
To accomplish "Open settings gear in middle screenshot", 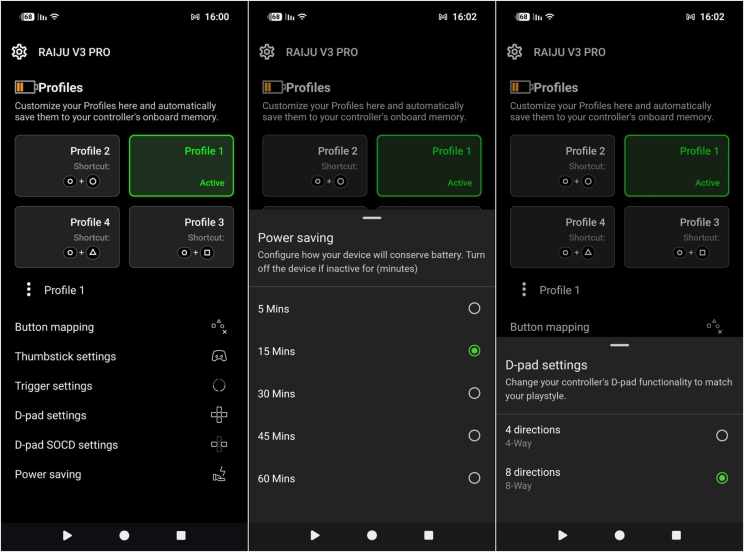I will point(267,52).
